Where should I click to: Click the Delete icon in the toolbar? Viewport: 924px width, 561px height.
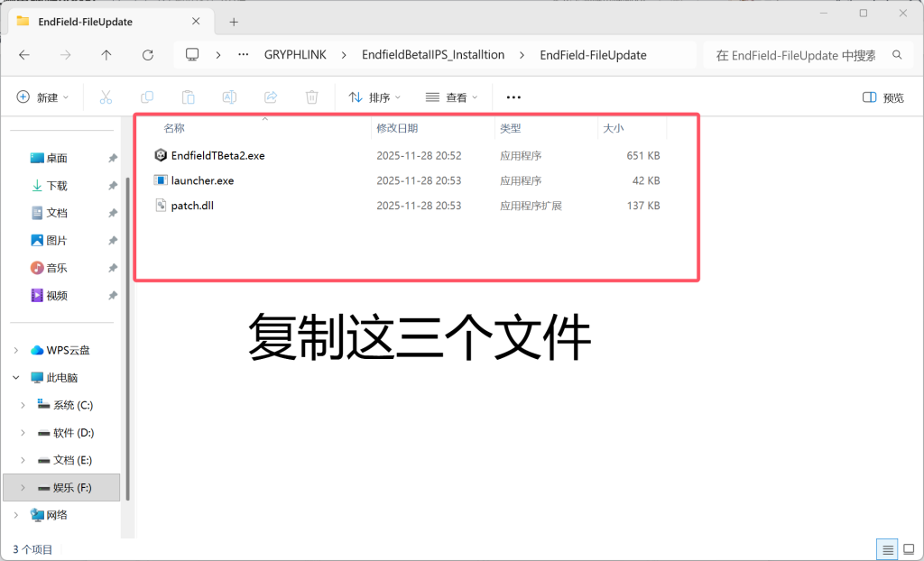(311, 97)
